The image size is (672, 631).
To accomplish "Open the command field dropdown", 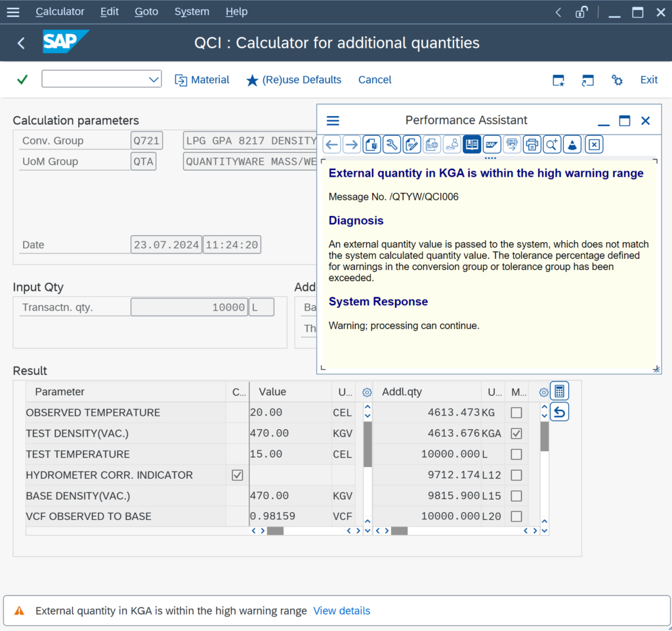I will 154,79.
